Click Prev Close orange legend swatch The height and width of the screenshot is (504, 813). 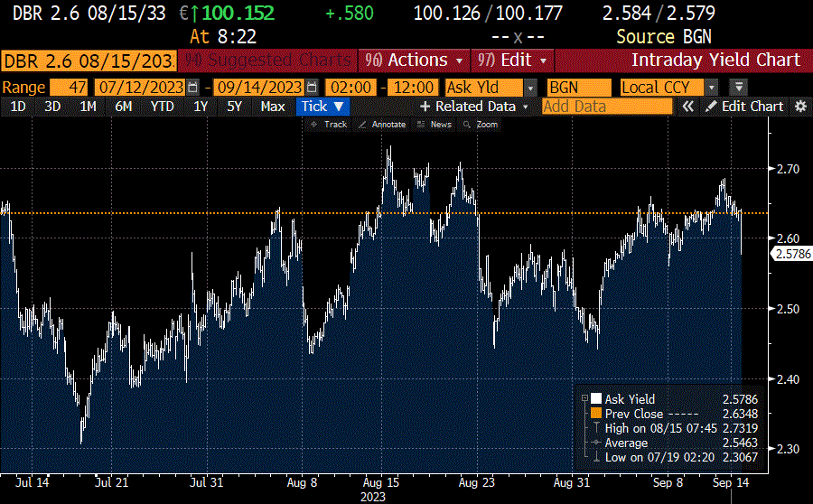[596, 414]
